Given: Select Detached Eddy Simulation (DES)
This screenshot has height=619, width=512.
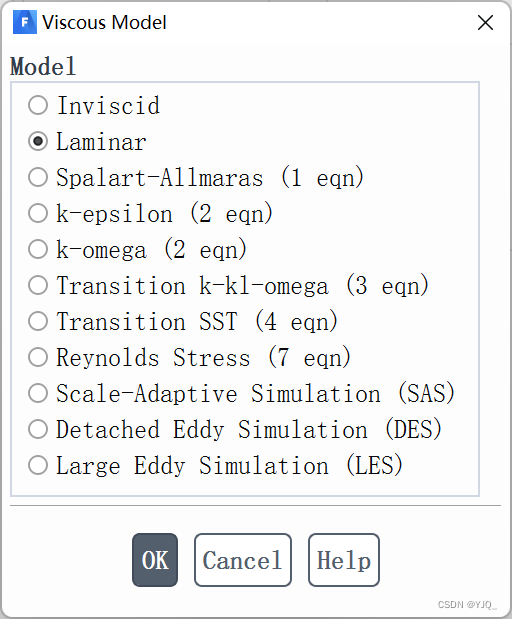Looking at the screenshot, I should (38, 429).
